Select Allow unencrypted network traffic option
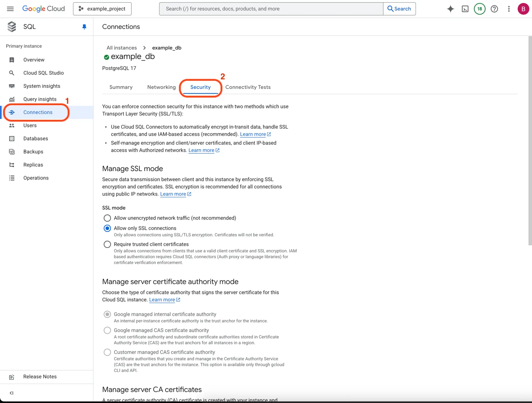This screenshot has height=403, width=532. click(x=107, y=218)
